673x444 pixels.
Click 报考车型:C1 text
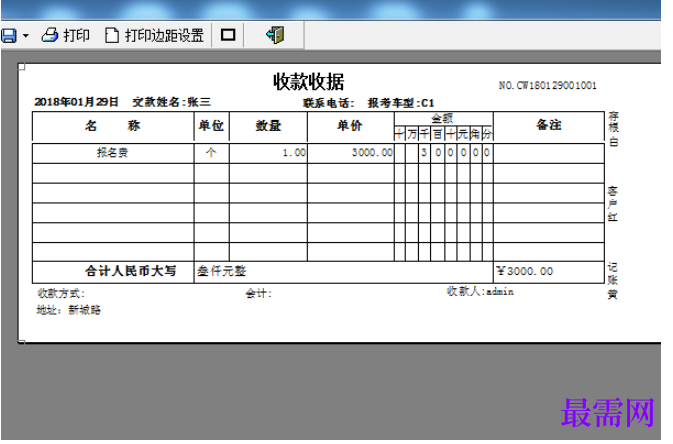click(x=401, y=103)
